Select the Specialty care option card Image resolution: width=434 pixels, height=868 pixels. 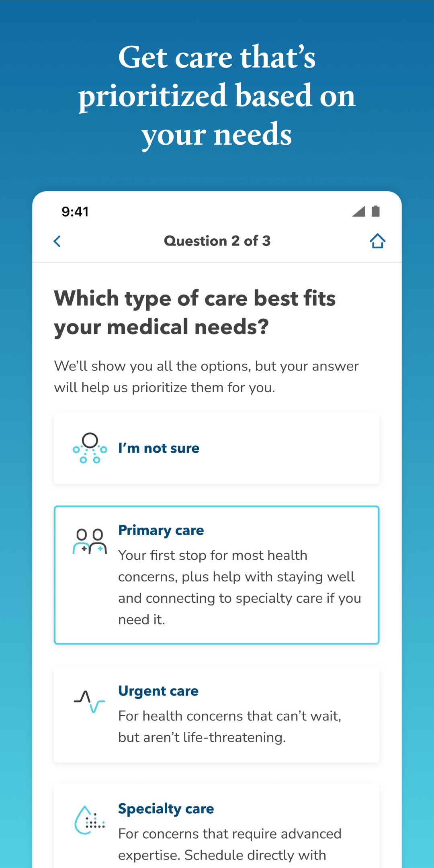pyautogui.click(x=217, y=826)
